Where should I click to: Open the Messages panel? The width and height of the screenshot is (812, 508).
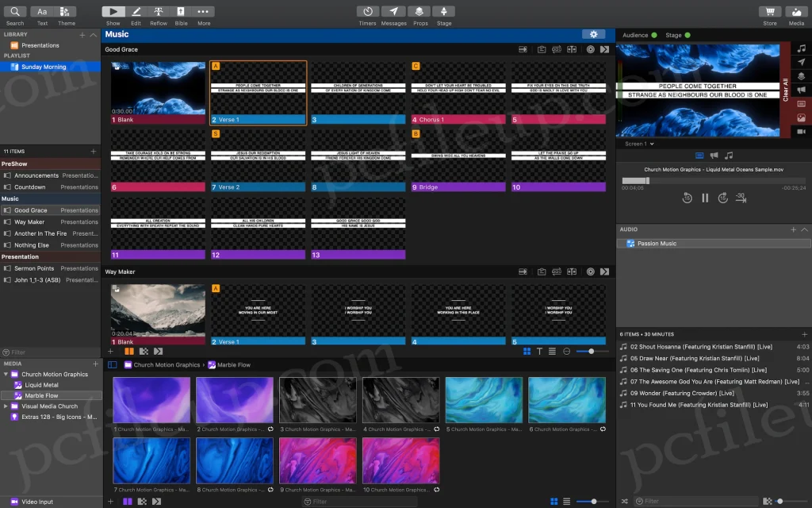point(393,13)
